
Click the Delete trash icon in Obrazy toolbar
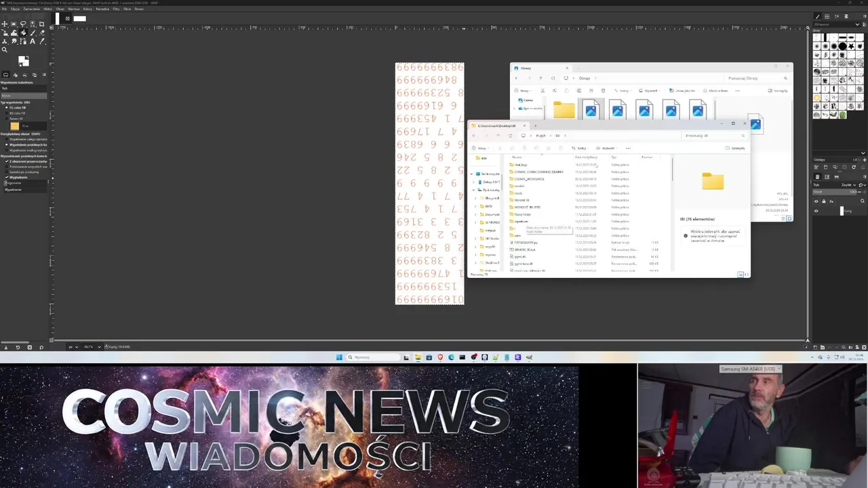pos(603,91)
